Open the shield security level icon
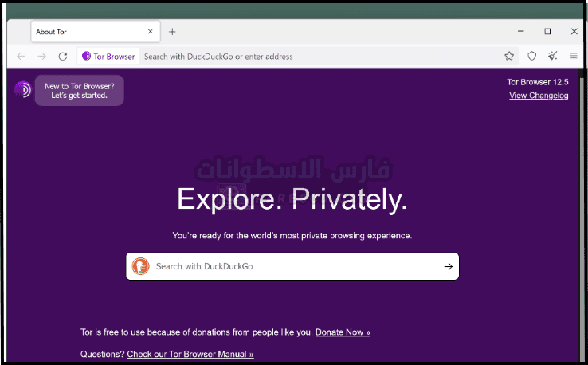588x365 pixels. pyautogui.click(x=532, y=57)
